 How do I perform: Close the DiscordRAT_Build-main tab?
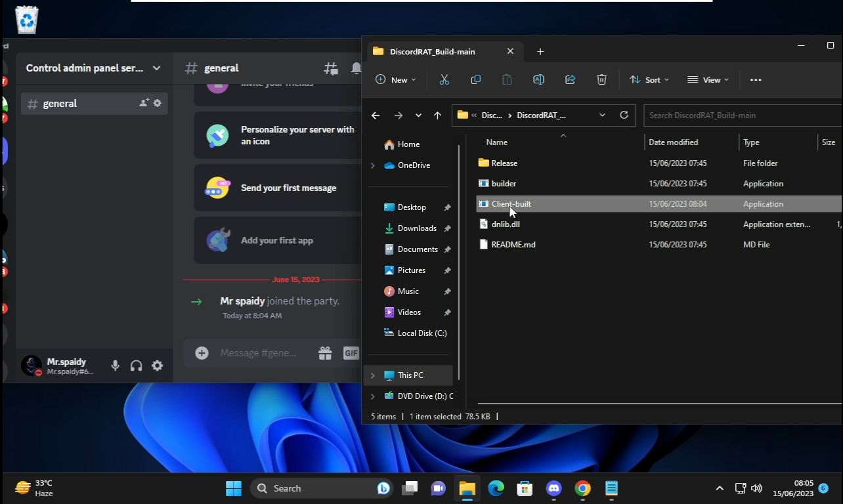pyautogui.click(x=511, y=51)
